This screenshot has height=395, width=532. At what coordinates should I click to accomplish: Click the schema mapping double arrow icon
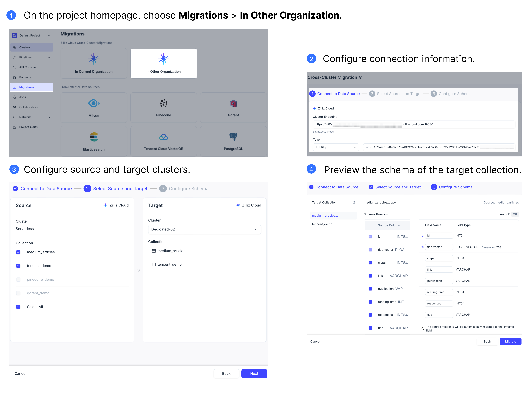(414, 278)
